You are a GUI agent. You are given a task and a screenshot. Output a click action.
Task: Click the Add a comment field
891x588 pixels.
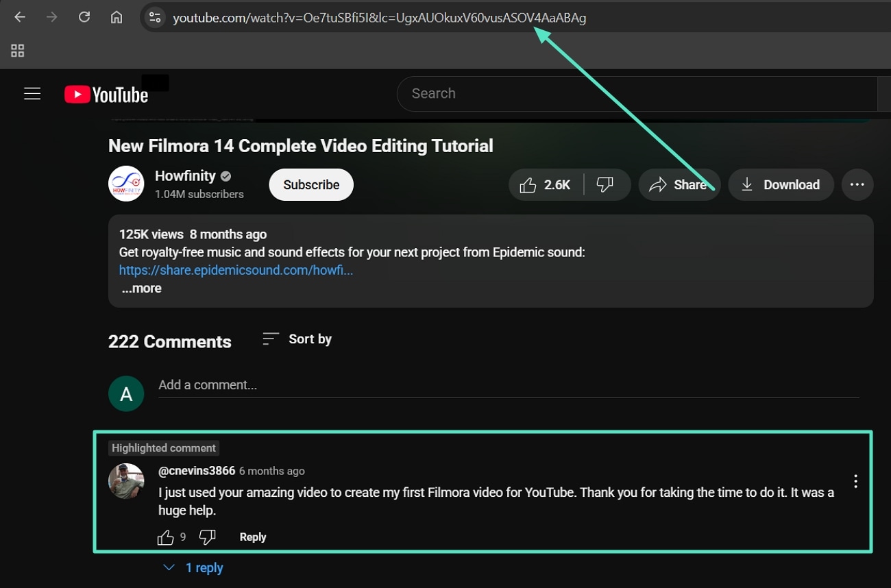(509, 385)
